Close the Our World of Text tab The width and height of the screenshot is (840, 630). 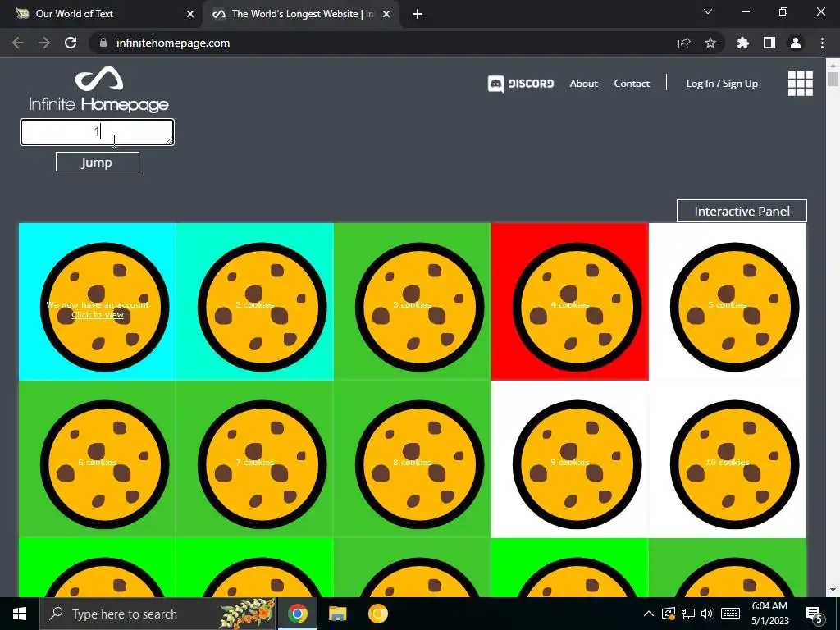tap(190, 14)
